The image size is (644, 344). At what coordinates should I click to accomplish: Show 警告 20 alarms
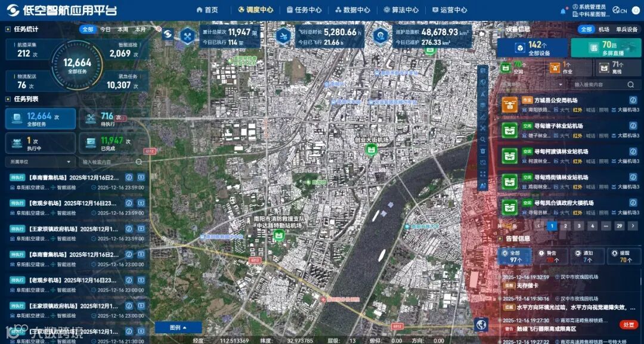551,256
